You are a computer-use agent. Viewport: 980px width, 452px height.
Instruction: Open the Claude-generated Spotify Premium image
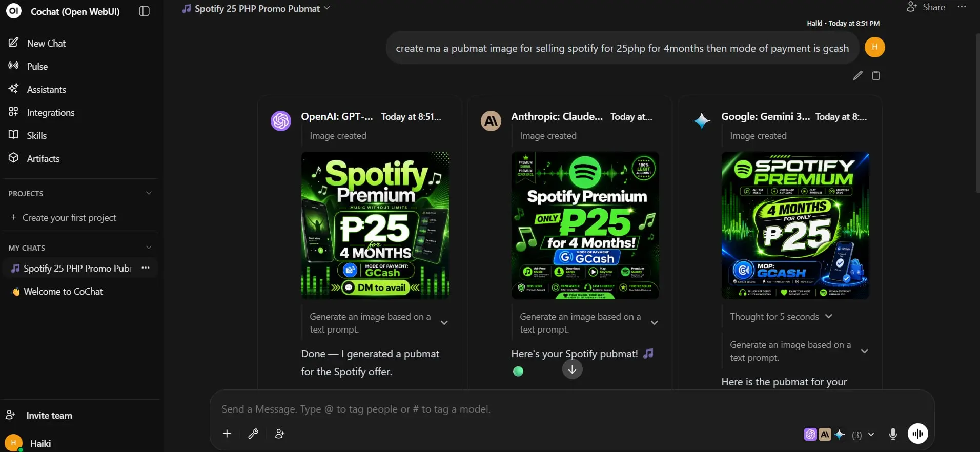tap(585, 225)
